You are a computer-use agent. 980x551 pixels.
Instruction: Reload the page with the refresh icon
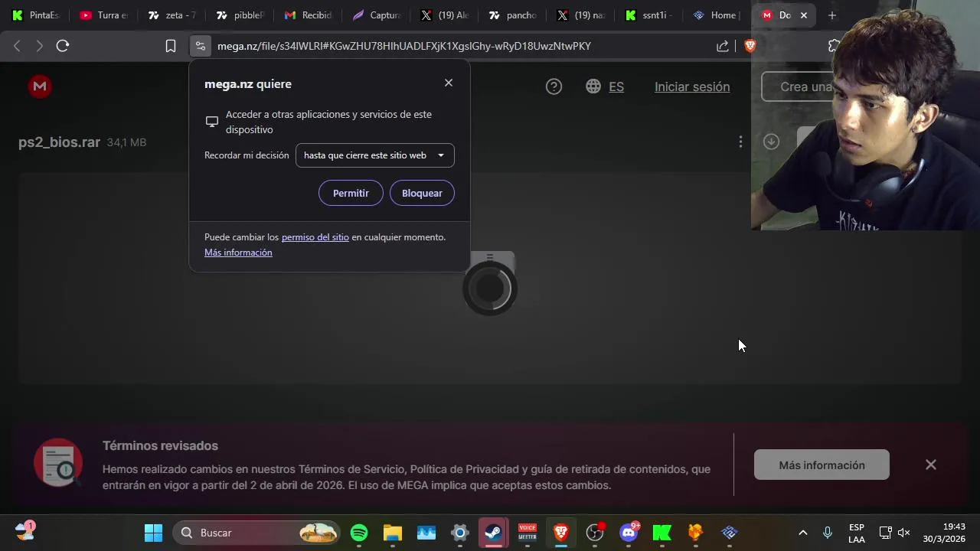click(x=63, y=46)
